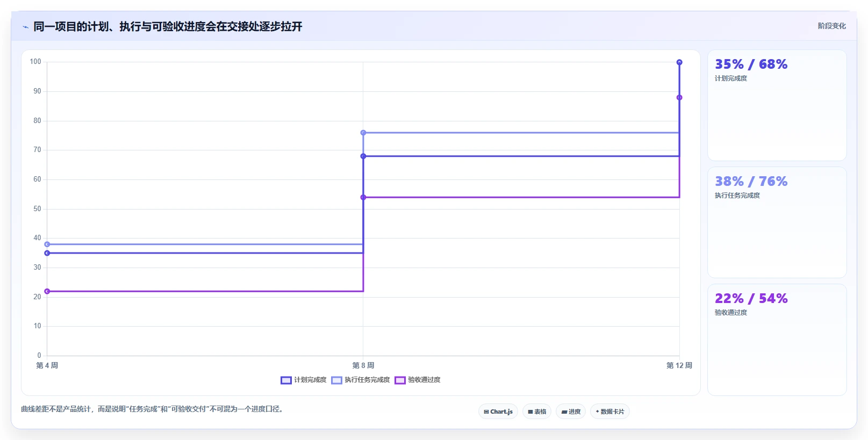868x440 pixels.
Task: Click the 0 y-axis tick label
Action: point(39,356)
